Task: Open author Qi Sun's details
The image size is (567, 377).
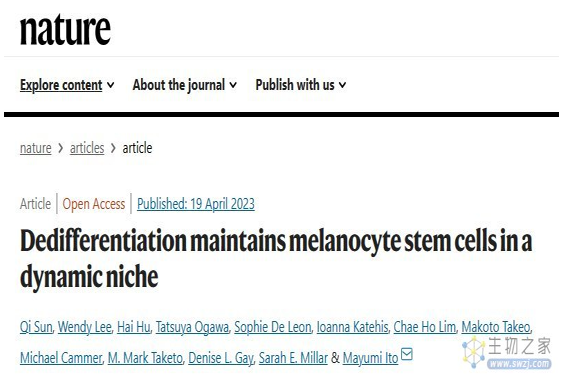Action: 36,327
